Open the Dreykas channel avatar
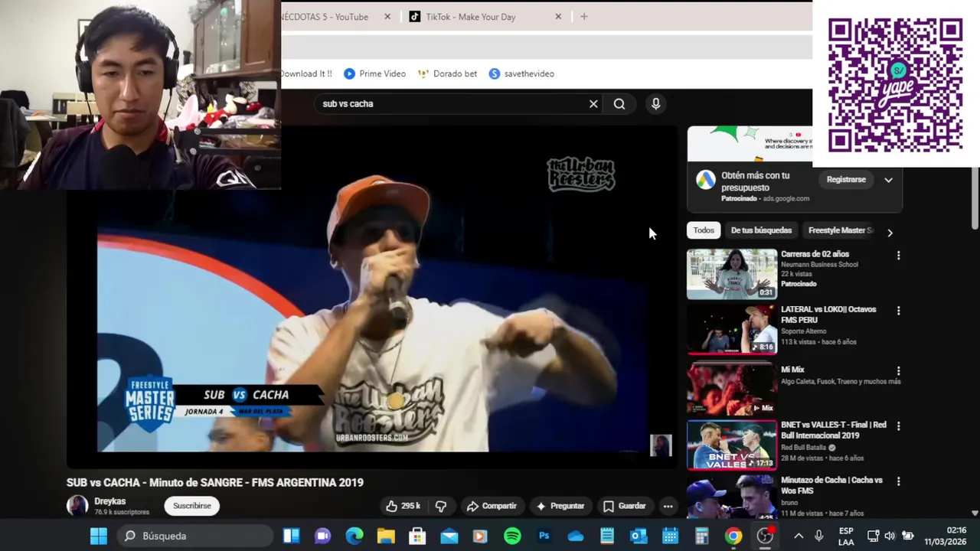The image size is (980, 551). pos(77,506)
